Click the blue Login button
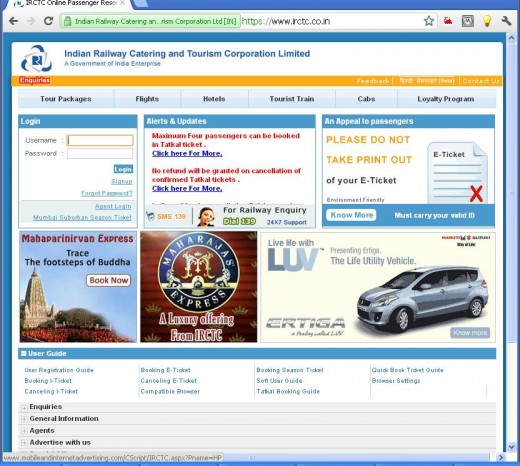 pyautogui.click(x=123, y=169)
